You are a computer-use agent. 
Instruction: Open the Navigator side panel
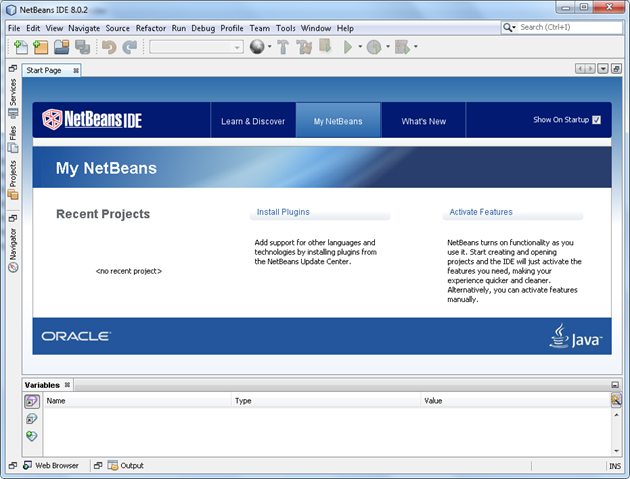point(13,250)
